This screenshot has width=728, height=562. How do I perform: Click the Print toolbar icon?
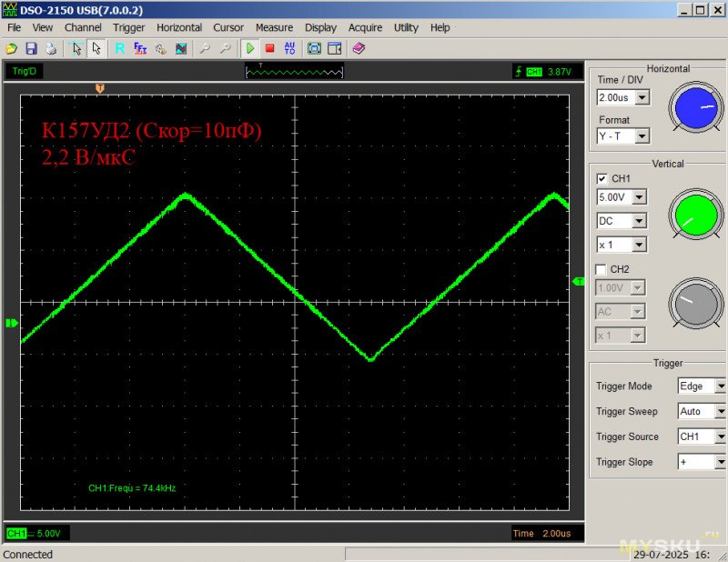(51, 48)
